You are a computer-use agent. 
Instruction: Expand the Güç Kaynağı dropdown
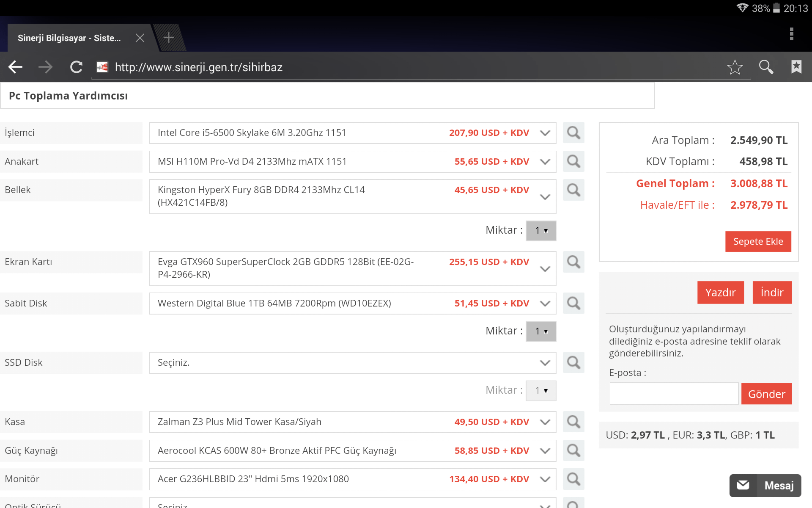click(545, 450)
